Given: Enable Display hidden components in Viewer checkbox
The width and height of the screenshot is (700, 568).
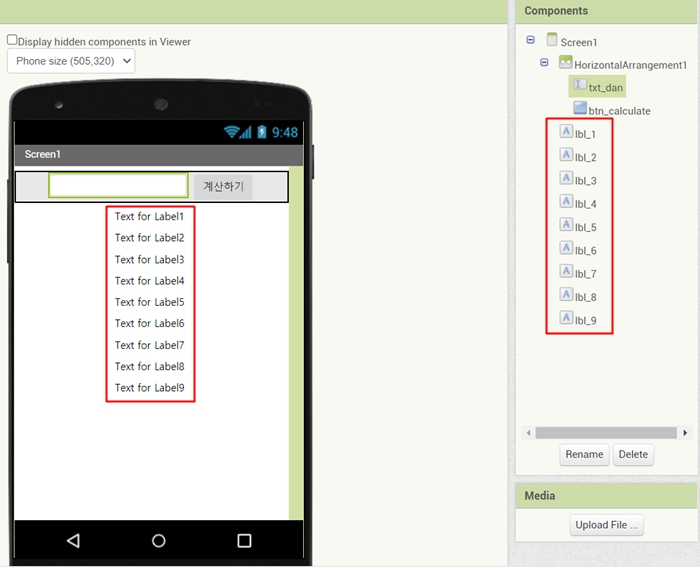Looking at the screenshot, I should coord(12,40).
